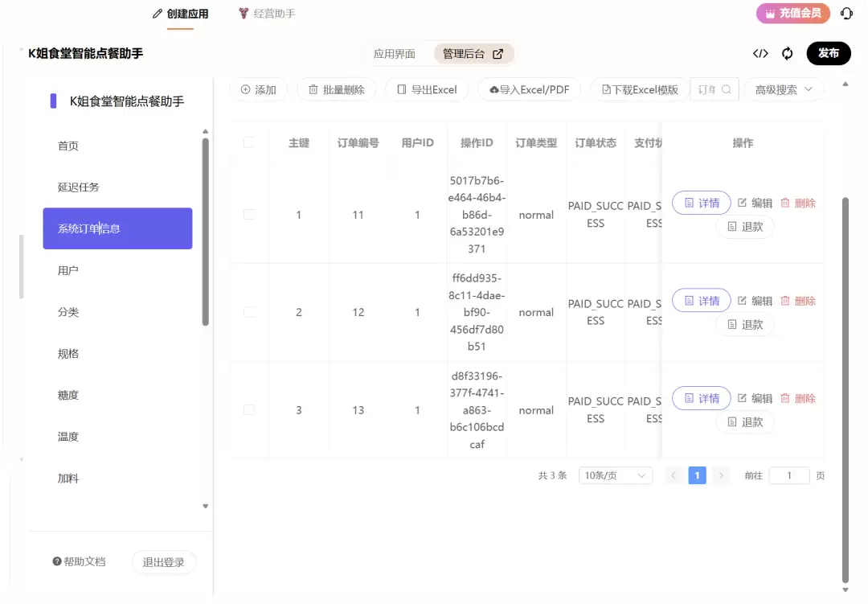Click the search magnifier icon

(727, 89)
